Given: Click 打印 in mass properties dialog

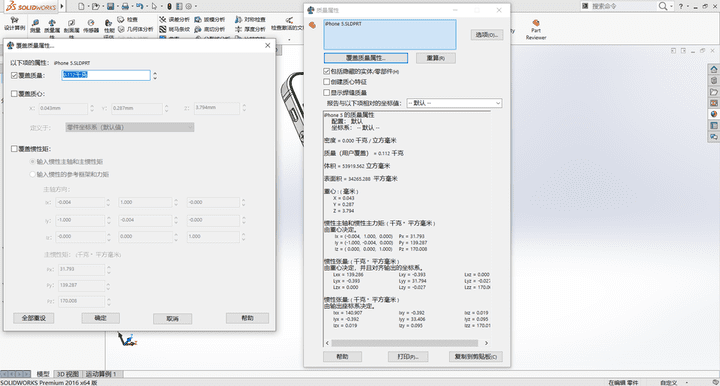Looking at the screenshot, I should coord(408,357).
